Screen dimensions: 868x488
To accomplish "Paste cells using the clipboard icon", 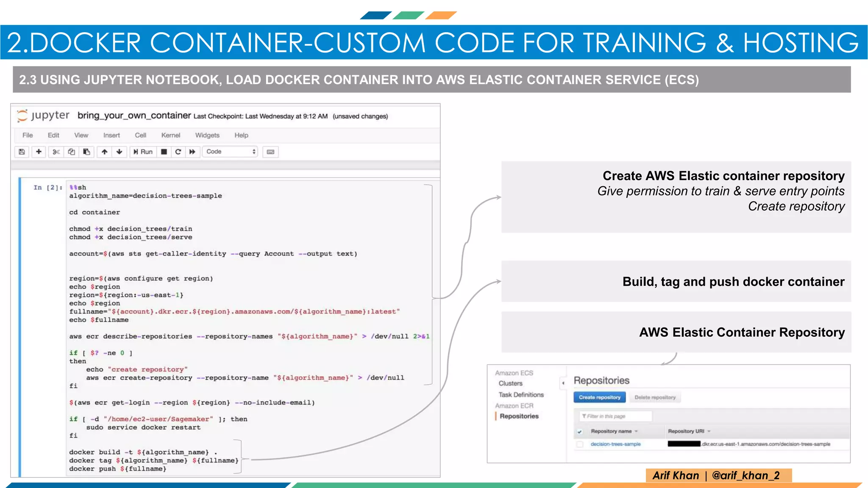I will 87,152.
